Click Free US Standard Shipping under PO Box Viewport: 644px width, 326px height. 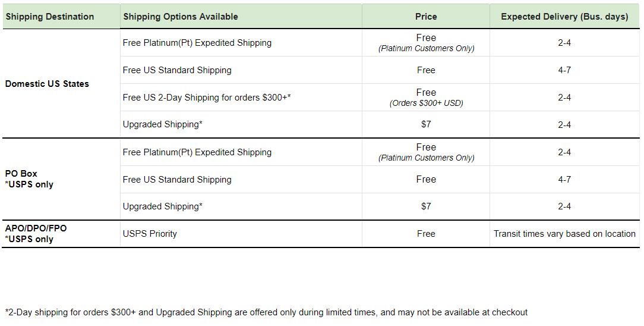(x=177, y=180)
